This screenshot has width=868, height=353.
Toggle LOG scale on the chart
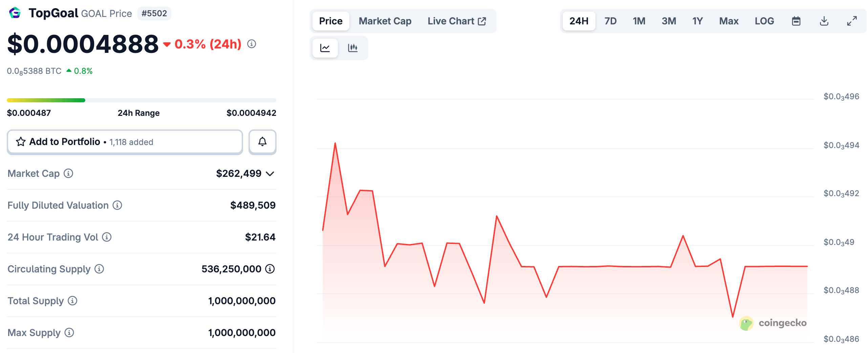coord(764,21)
